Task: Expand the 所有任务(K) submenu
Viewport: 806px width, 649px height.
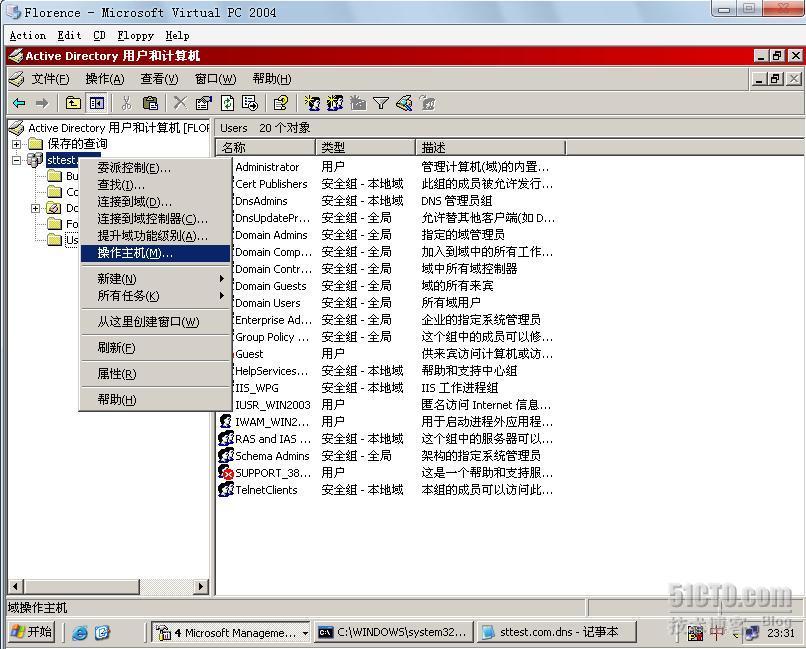Action: pyautogui.click(x=155, y=295)
